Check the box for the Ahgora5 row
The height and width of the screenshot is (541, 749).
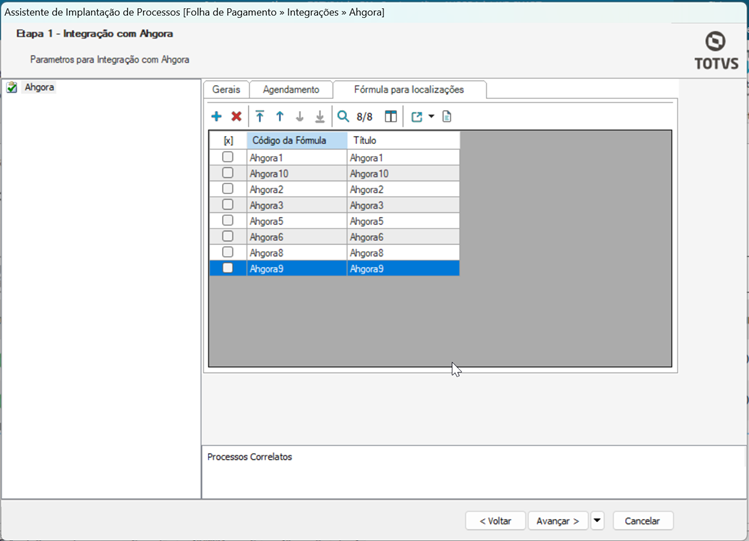(x=228, y=220)
